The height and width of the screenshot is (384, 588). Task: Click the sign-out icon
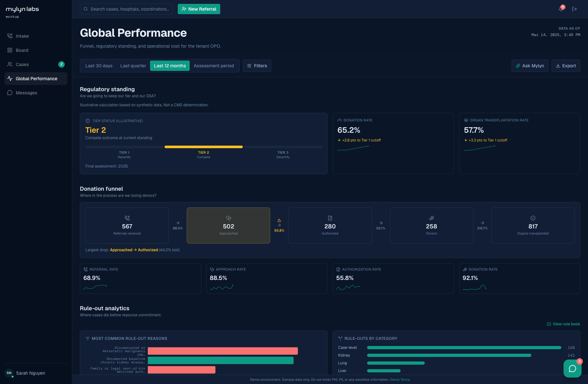click(x=574, y=9)
